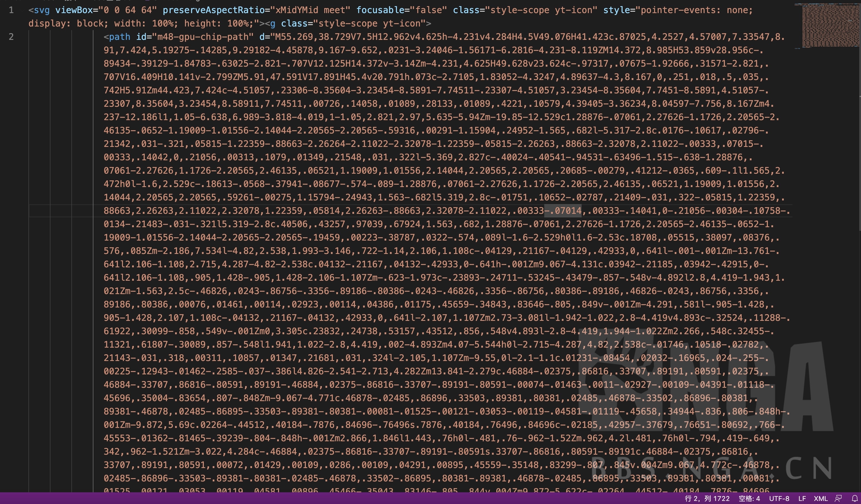Open notifications via the bell icon

pos(855,498)
